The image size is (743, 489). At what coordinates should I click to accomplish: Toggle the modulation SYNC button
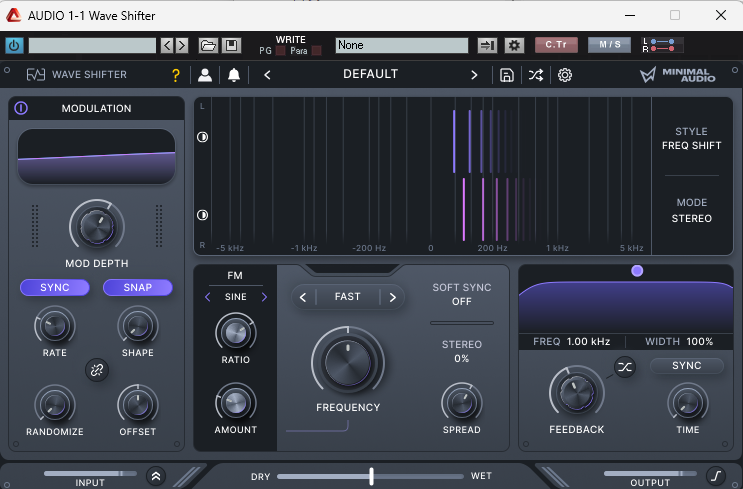coord(54,288)
